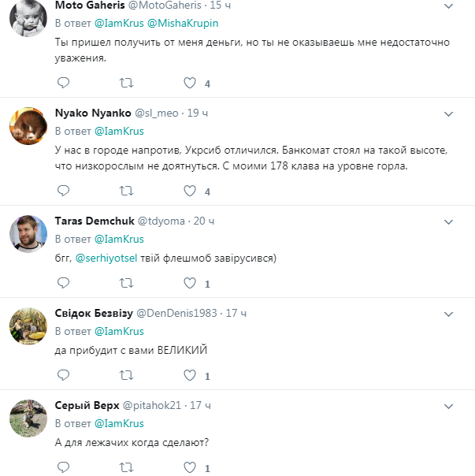Retweet Taras Demchuk's flashmob tweet
This screenshot has height=476, width=475.
click(126, 283)
